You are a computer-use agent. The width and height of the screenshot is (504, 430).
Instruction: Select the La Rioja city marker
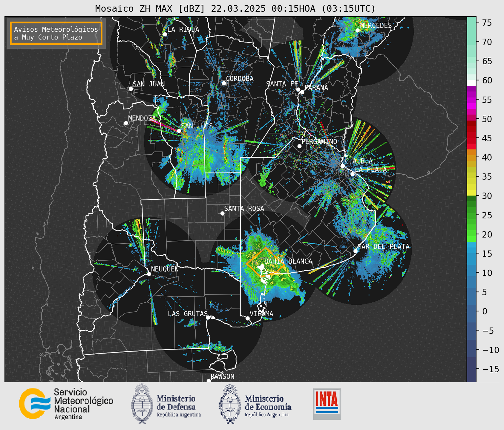tap(165, 34)
